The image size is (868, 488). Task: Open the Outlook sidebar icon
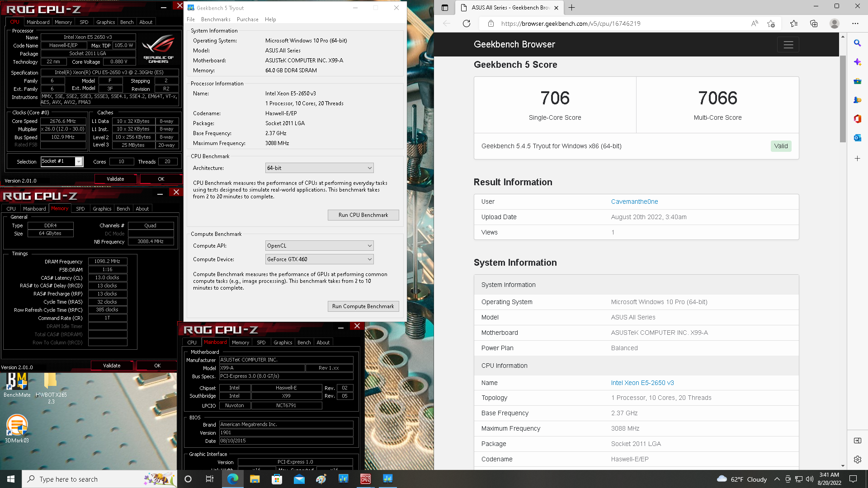857,138
